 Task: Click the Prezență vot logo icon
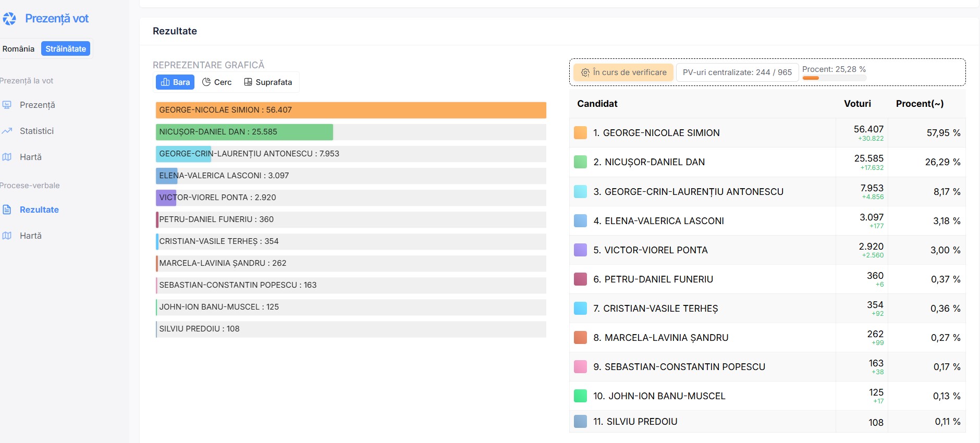pos(9,19)
